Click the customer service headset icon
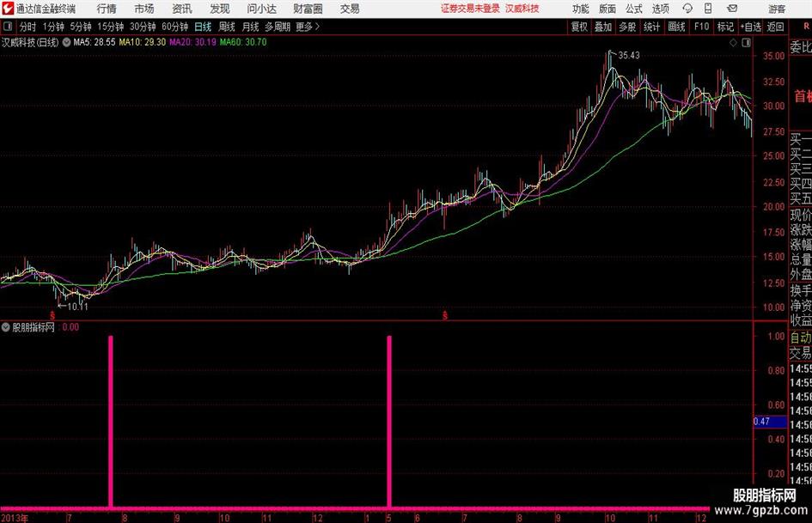812x523 pixels. click(x=687, y=9)
